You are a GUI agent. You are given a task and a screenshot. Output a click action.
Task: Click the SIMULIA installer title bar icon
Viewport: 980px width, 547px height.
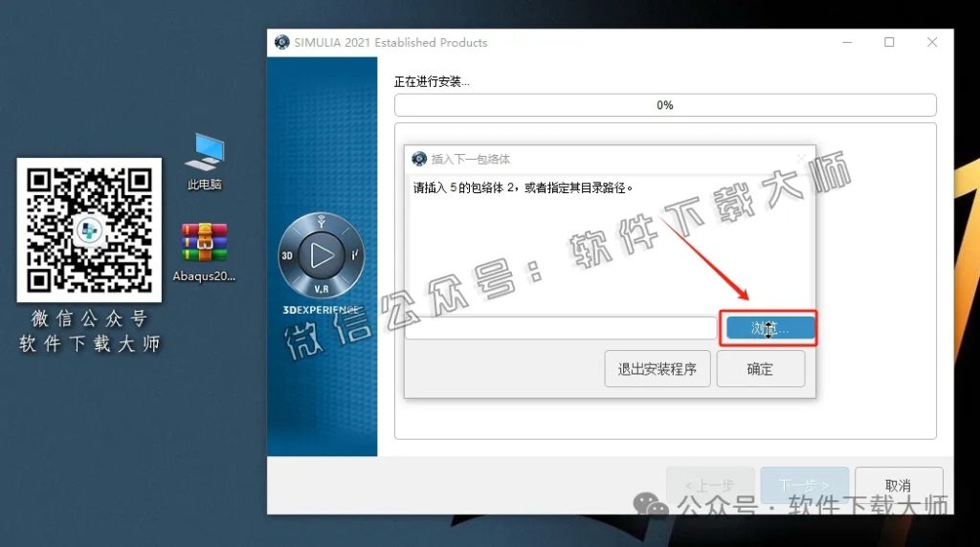282,42
